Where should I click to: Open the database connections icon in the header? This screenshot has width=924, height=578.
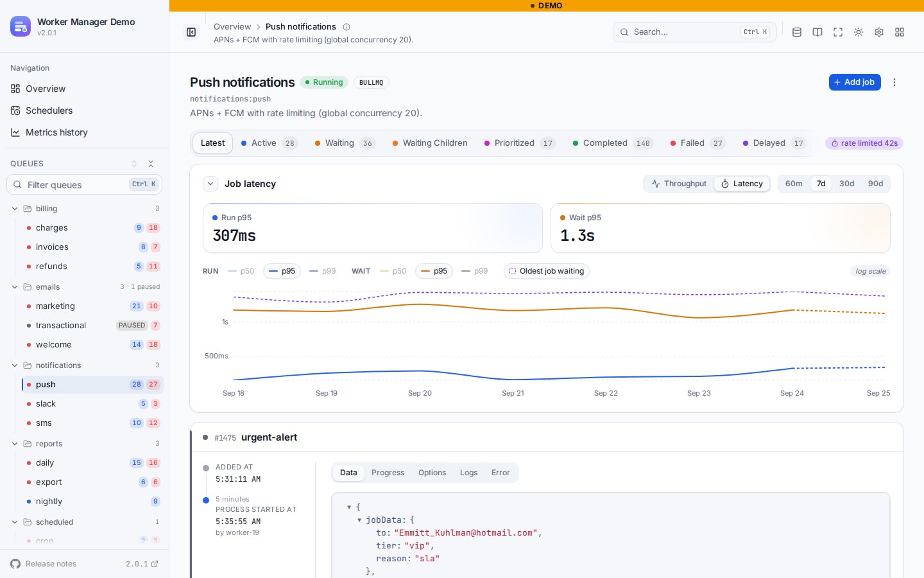(x=797, y=32)
